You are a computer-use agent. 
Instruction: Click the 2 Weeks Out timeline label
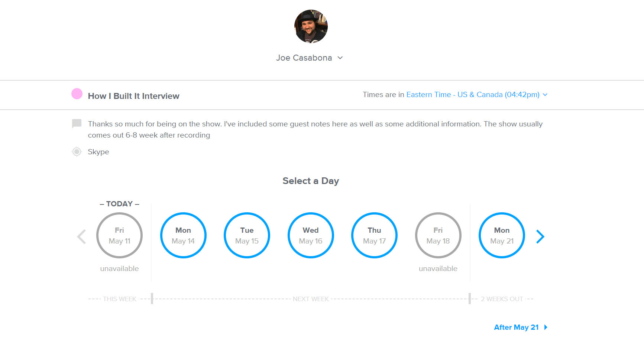(x=502, y=299)
